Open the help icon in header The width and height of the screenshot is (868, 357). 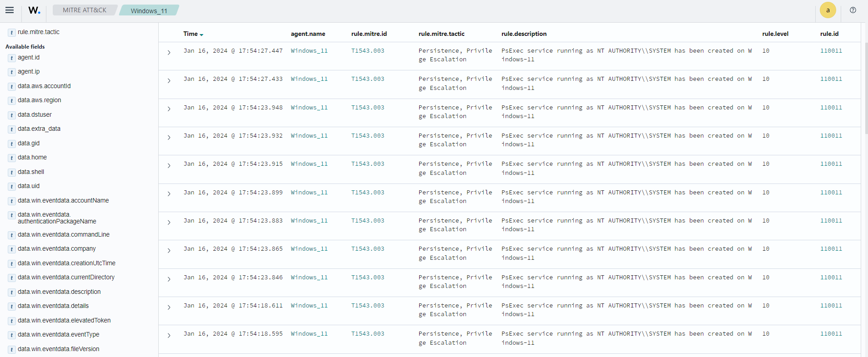853,10
